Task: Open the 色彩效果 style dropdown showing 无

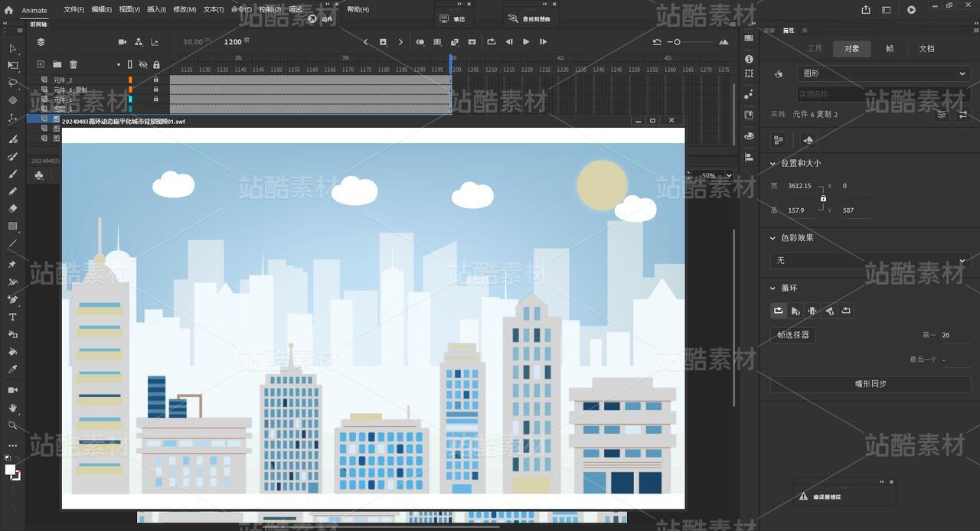Action: 870,261
